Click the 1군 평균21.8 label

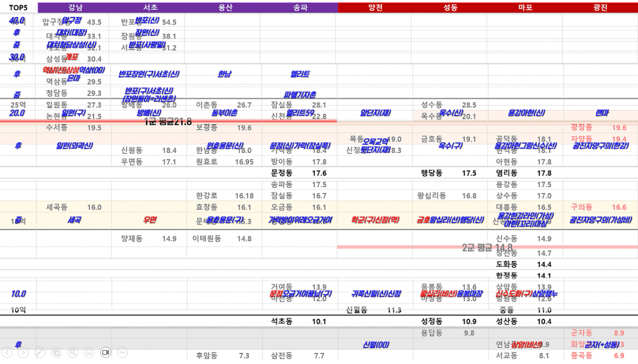point(168,122)
